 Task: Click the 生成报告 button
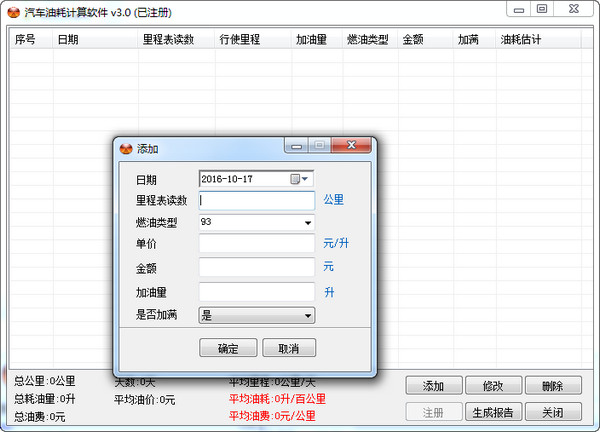pyautogui.click(x=492, y=412)
